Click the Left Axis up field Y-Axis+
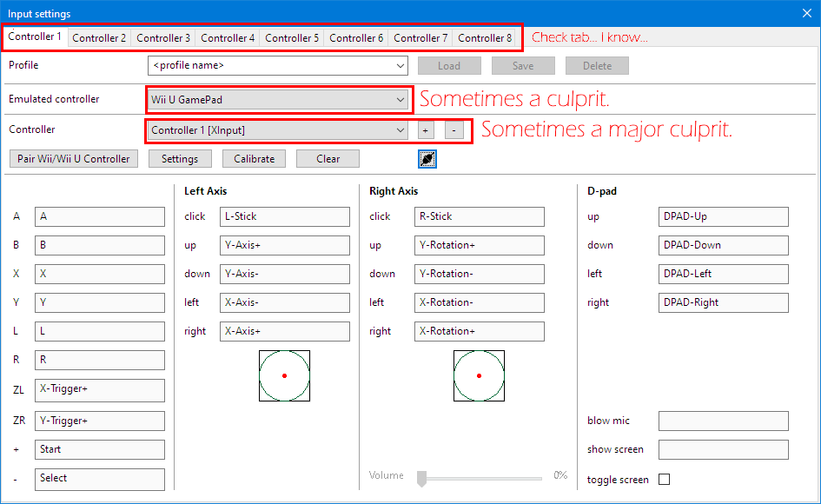This screenshot has height=504, width=821. (x=285, y=245)
